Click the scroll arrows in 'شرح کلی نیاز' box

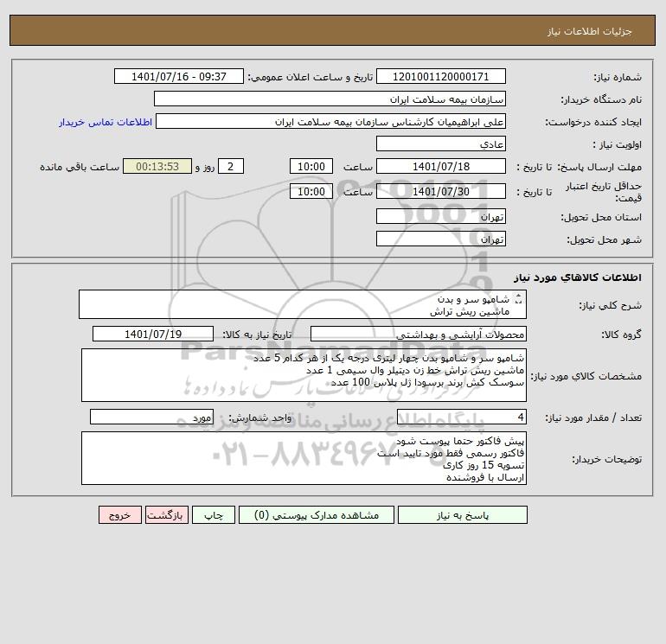tap(518, 299)
